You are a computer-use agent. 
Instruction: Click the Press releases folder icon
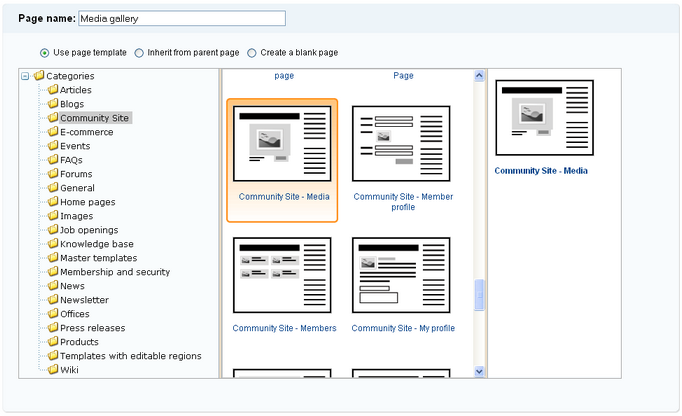point(53,328)
